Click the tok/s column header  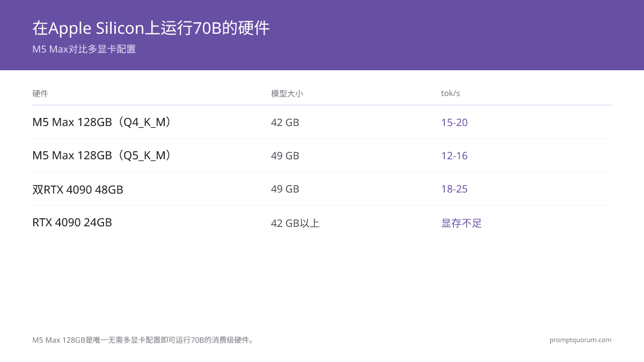(450, 93)
